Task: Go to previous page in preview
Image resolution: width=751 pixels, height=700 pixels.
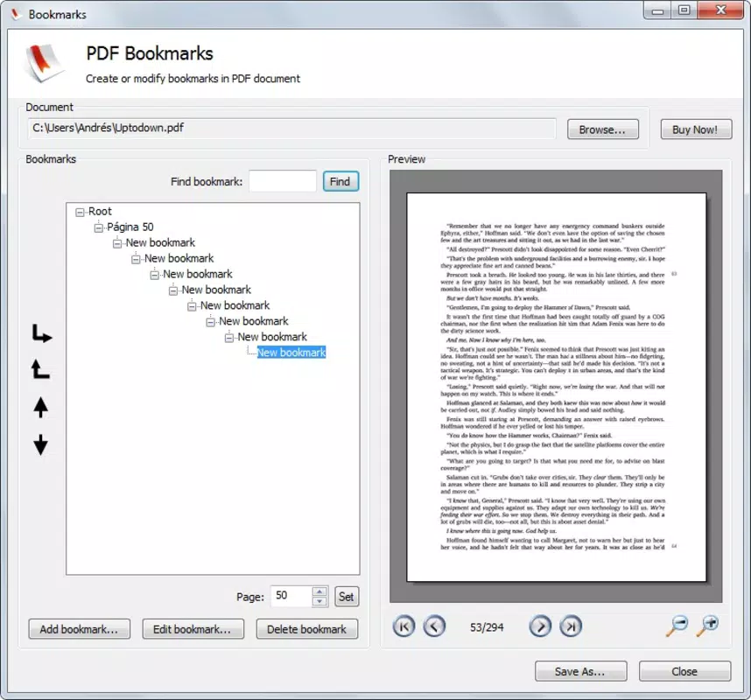Action: [x=434, y=626]
